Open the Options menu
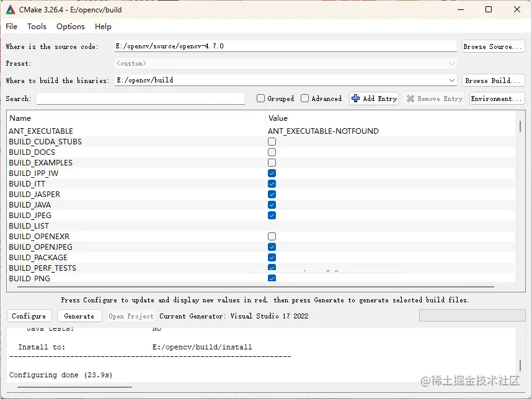Image resolution: width=532 pixels, height=399 pixels. click(71, 27)
